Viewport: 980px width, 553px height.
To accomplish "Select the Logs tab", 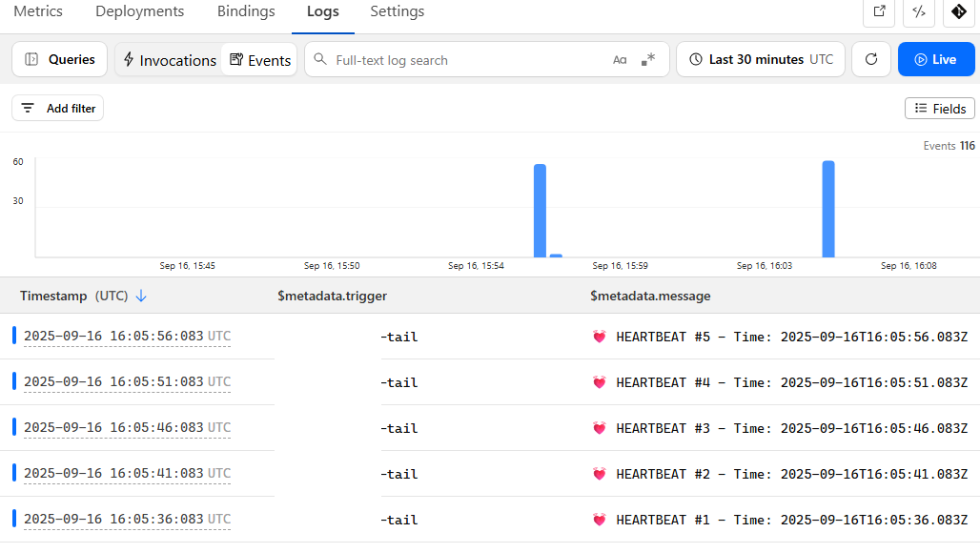I will [322, 11].
